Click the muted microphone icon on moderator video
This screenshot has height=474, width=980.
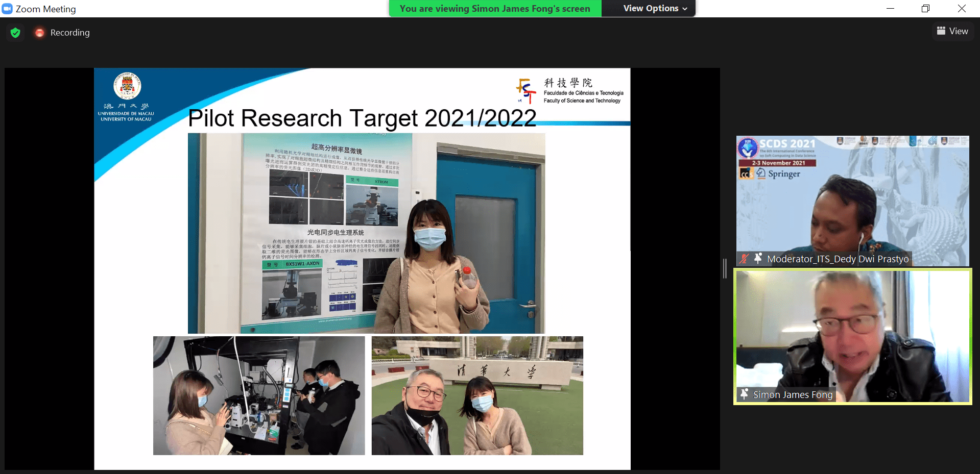(x=744, y=259)
